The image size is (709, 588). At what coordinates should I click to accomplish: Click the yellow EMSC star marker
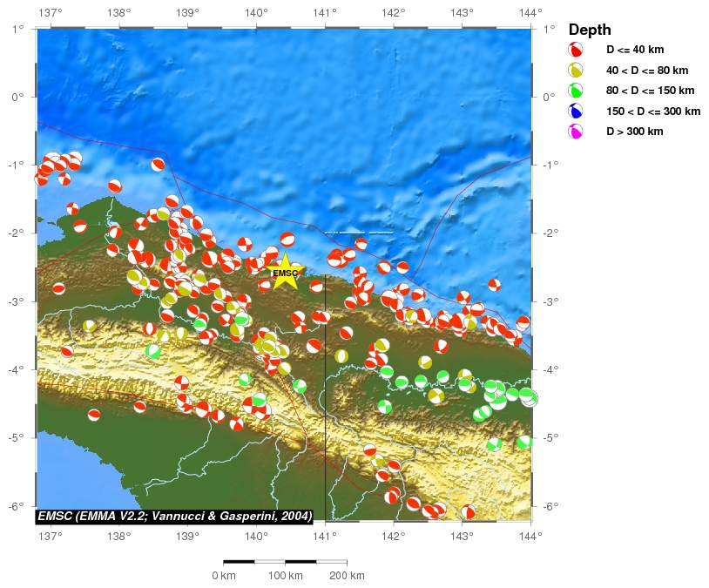[285, 272]
